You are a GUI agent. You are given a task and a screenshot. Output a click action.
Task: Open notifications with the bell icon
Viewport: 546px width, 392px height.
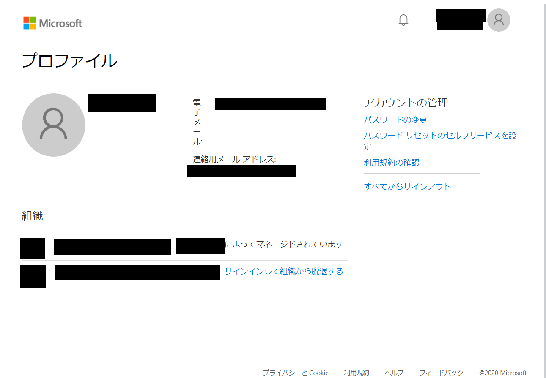[x=403, y=20]
